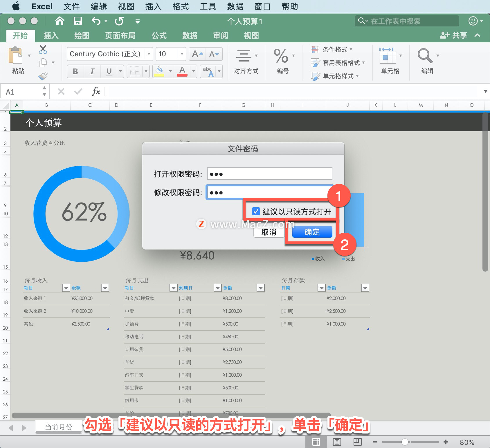Expand the formula bar
Screen dimensions: 490x448
pyautogui.click(x=485, y=91)
